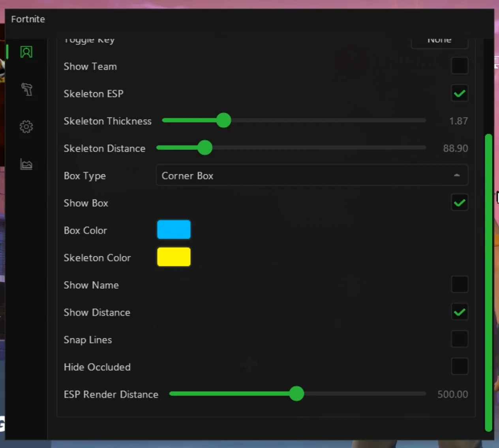Click the Skeleton Thickness label
Screen dimensions: 499x448
(107, 121)
